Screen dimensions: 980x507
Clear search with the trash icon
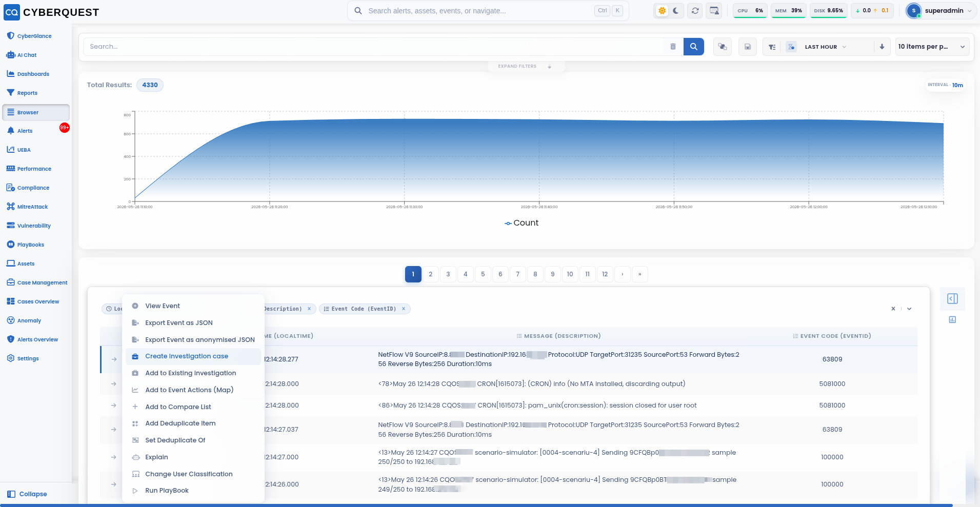[x=673, y=47]
